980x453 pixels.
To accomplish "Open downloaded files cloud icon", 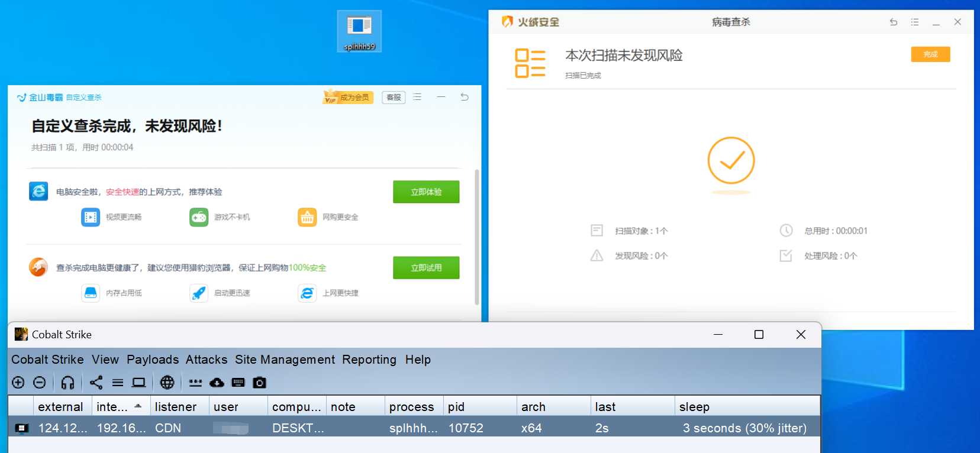I will point(217,383).
